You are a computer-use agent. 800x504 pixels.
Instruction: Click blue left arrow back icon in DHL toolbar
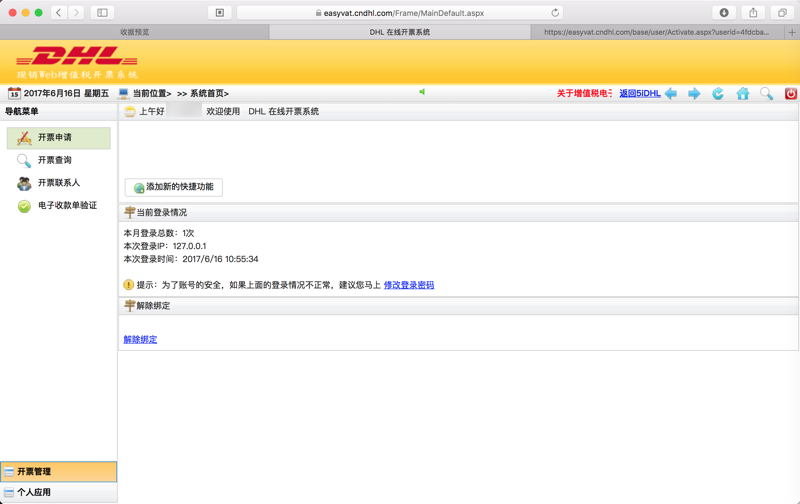pos(671,93)
